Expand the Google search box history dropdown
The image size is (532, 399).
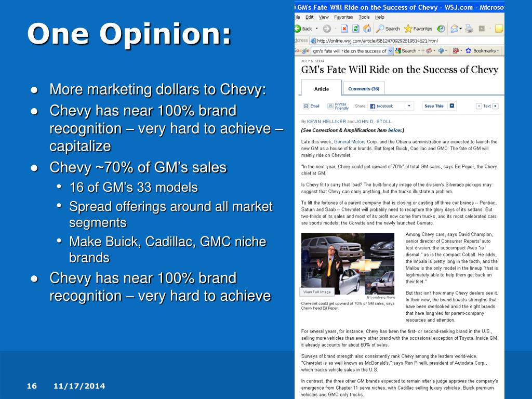(x=390, y=51)
